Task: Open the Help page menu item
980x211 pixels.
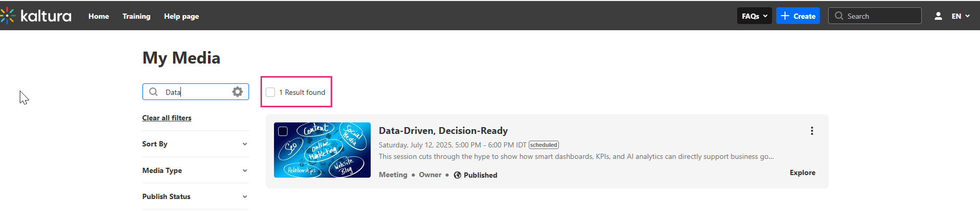Action: coord(181,16)
